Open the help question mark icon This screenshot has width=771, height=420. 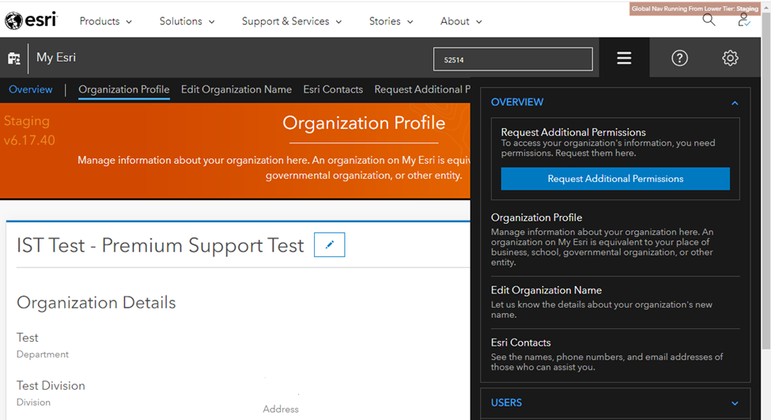click(x=680, y=58)
